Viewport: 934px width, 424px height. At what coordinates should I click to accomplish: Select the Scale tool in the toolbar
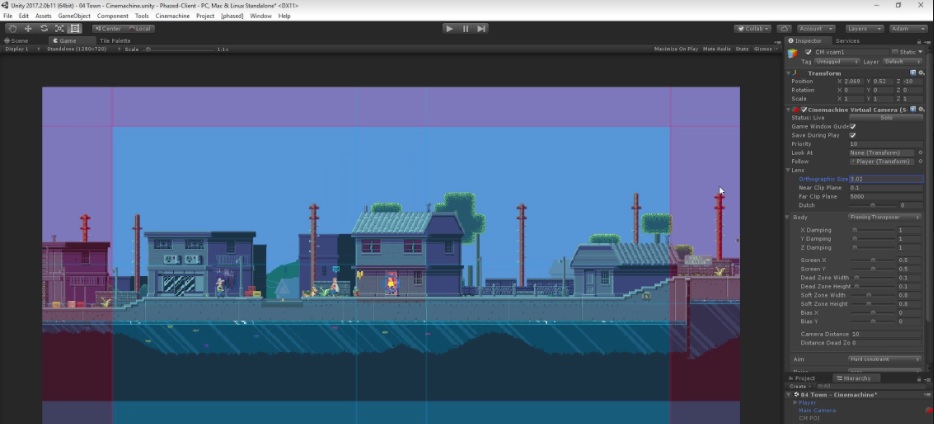click(59, 28)
